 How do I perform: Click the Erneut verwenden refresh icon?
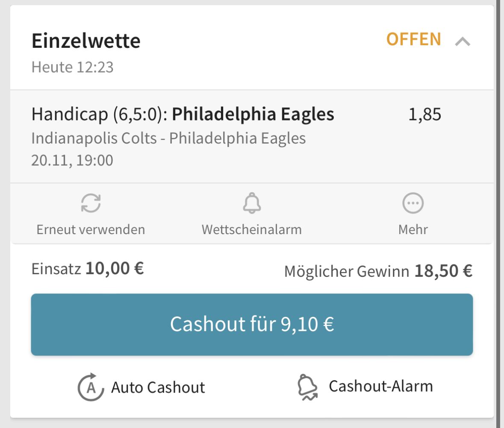91,203
